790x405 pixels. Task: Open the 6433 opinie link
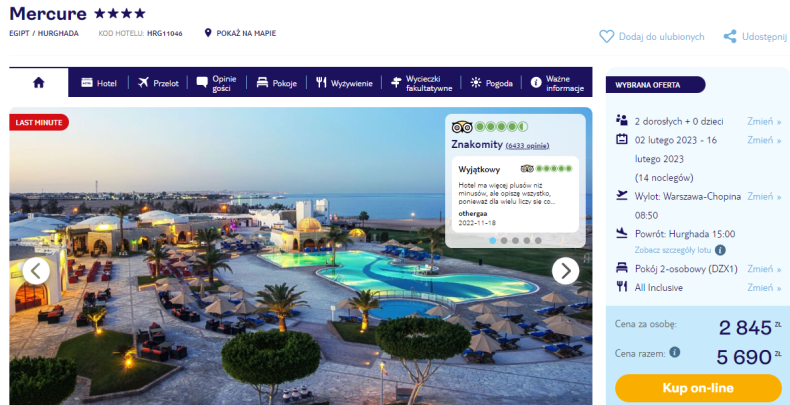pyautogui.click(x=527, y=146)
